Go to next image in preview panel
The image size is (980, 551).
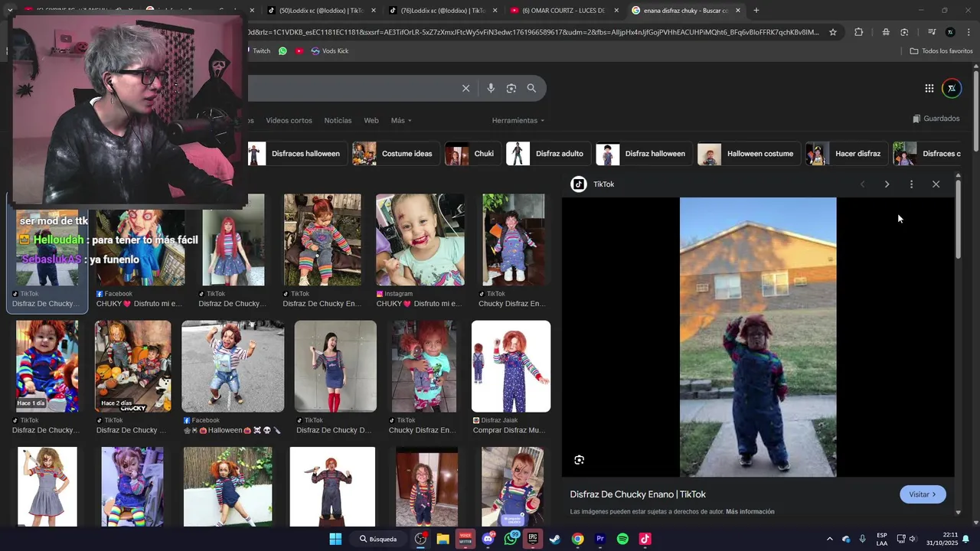coord(887,184)
